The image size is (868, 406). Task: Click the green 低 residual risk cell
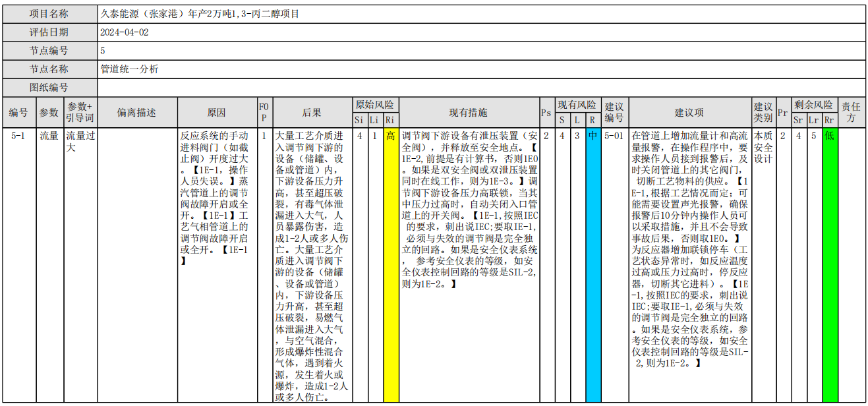click(x=830, y=265)
